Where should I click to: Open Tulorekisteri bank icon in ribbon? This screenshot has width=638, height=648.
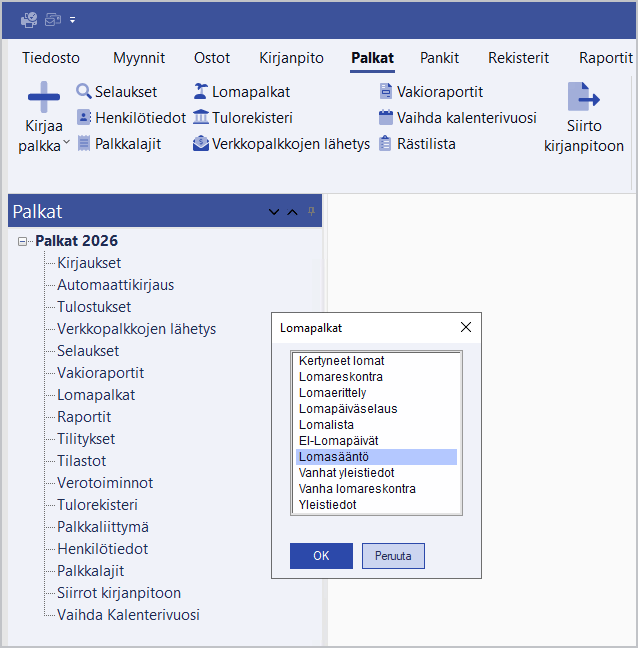tap(201, 118)
